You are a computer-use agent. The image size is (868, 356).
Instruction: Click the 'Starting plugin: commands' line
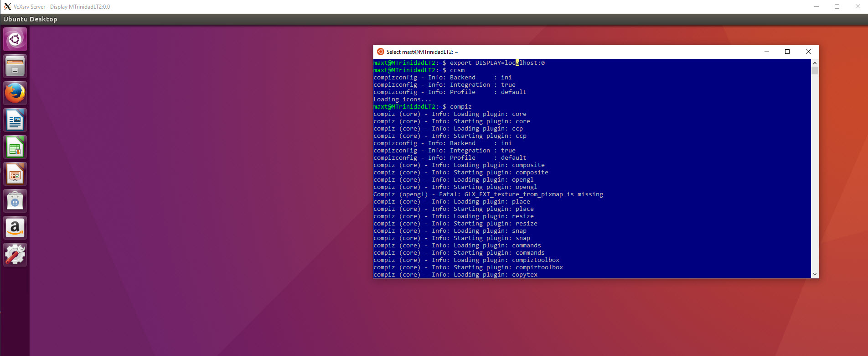pos(459,253)
